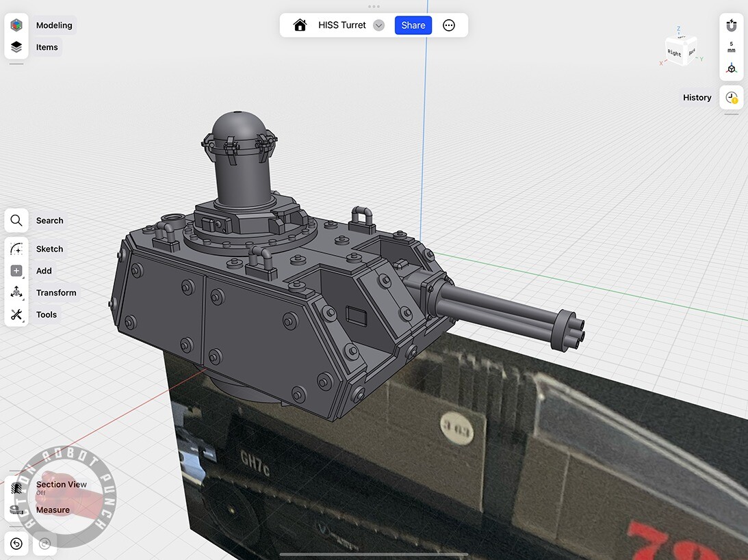748x560 pixels.
Task: Click the Modeling label
Action: click(x=54, y=25)
